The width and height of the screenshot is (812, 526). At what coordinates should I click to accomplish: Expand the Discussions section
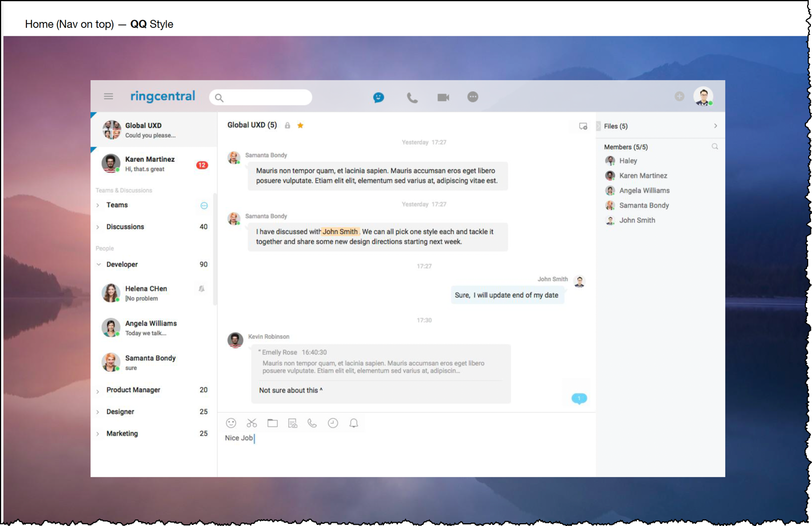(x=98, y=227)
